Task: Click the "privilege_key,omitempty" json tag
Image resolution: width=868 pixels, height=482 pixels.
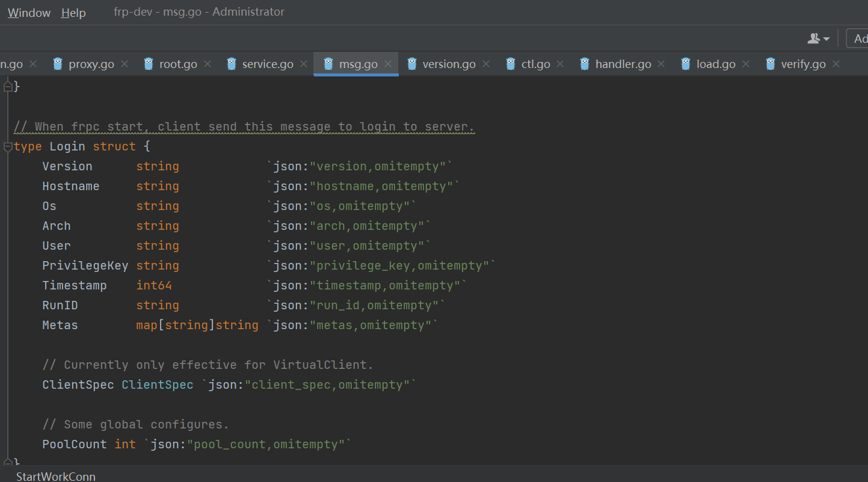Action: point(381,266)
